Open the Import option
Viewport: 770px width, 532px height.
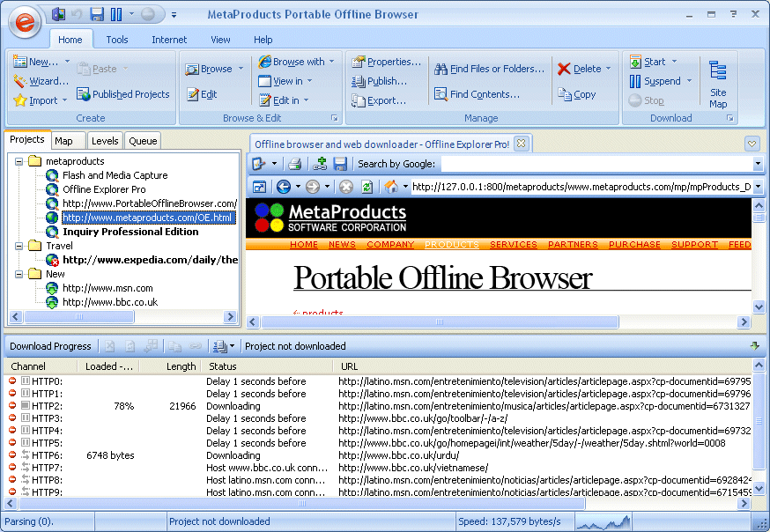(35, 100)
